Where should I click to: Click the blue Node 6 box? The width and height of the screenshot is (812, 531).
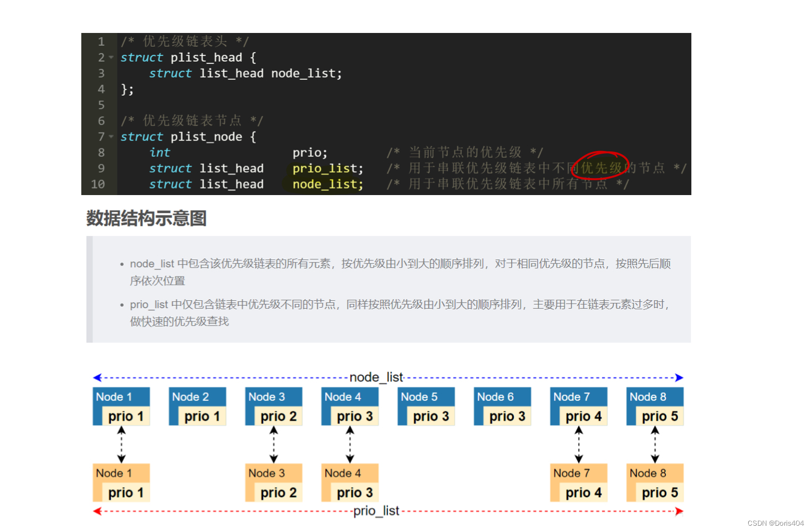(503, 407)
